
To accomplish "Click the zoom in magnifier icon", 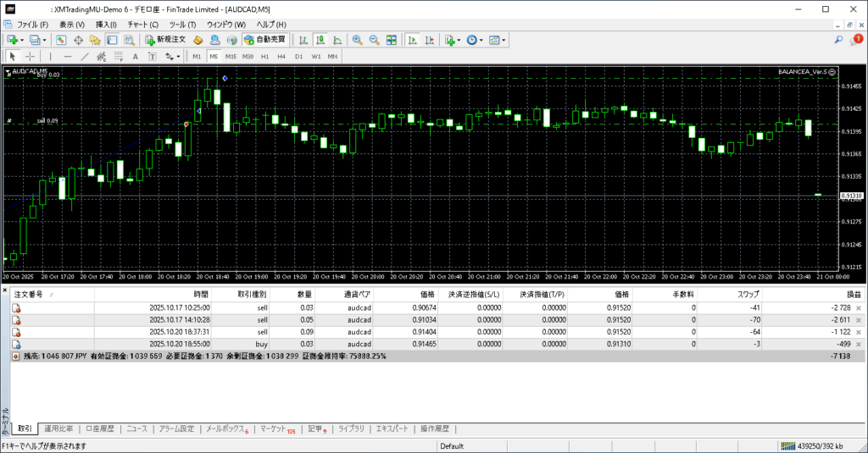I will tap(357, 40).
